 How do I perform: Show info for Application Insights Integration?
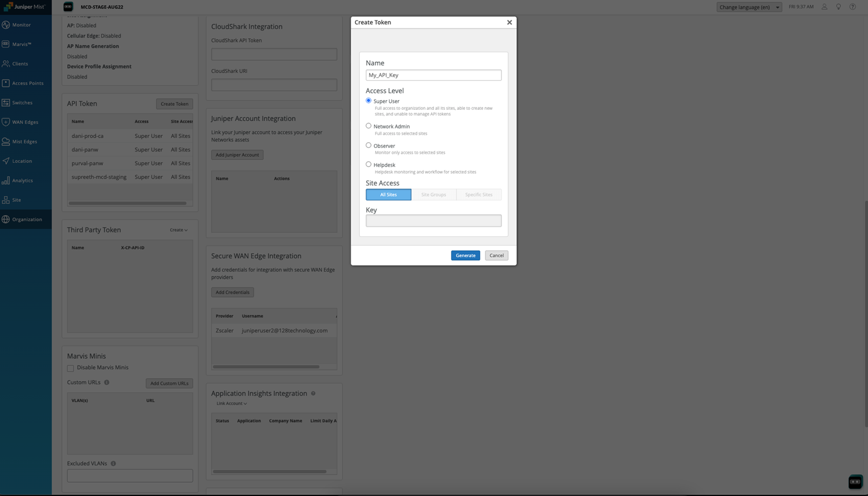(313, 394)
